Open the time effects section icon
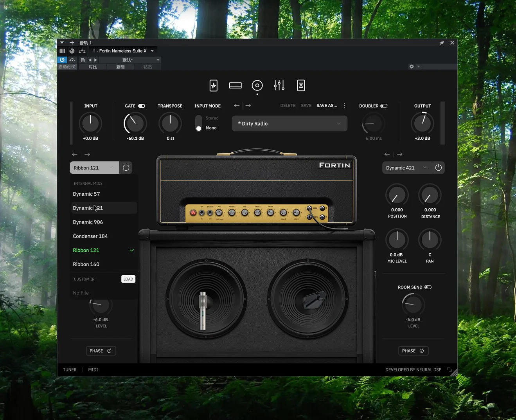 301,85
